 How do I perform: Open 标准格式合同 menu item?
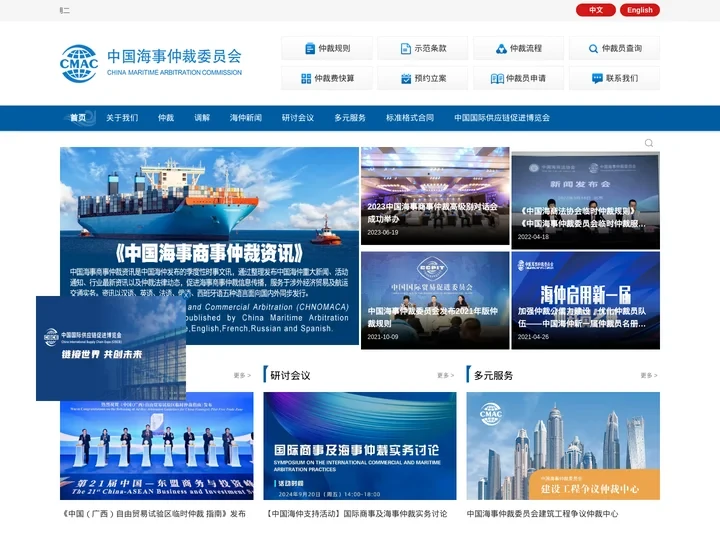[410, 118]
